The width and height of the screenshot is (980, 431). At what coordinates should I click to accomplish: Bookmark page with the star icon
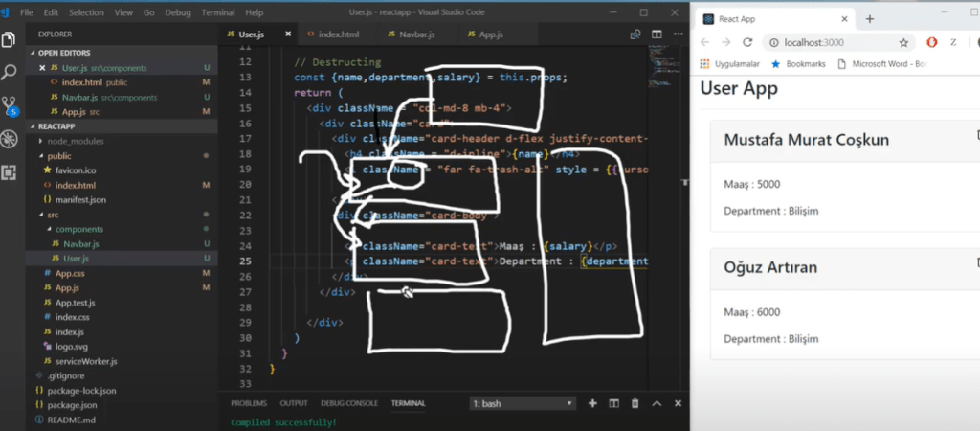coord(903,43)
